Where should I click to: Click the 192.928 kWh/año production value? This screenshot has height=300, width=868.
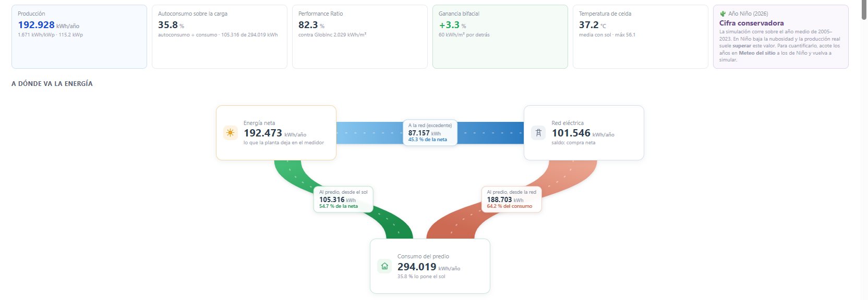(x=49, y=25)
